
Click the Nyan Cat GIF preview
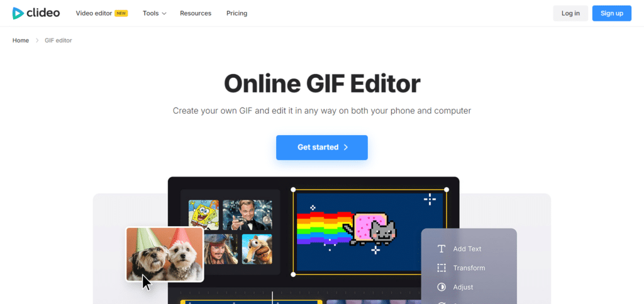tap(370, 232)
